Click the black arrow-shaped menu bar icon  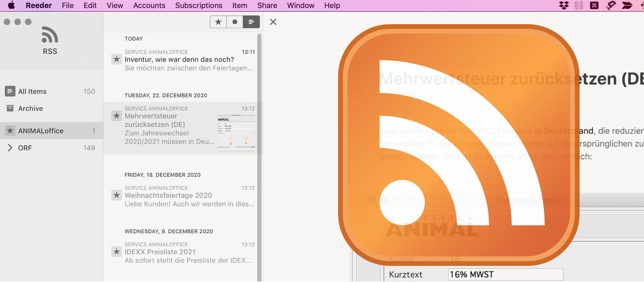coord(627,5)
